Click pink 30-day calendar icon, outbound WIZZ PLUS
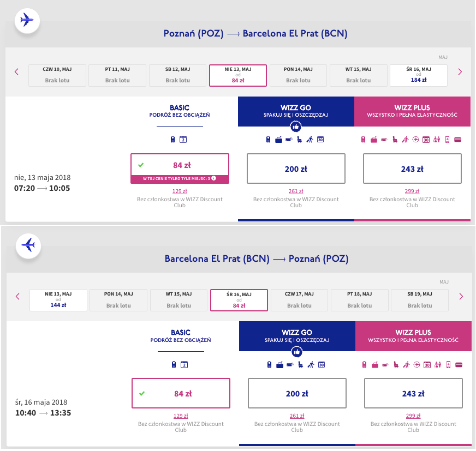 click(x=426, y=140)
